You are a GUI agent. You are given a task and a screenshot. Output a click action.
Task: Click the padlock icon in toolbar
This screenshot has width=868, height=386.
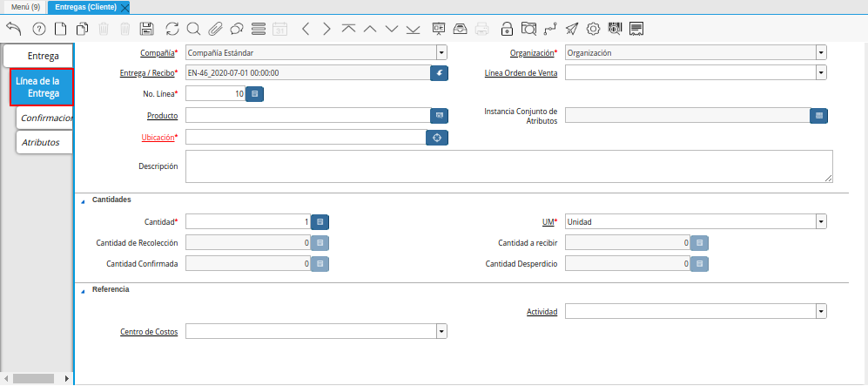click(x=507, y=29)
